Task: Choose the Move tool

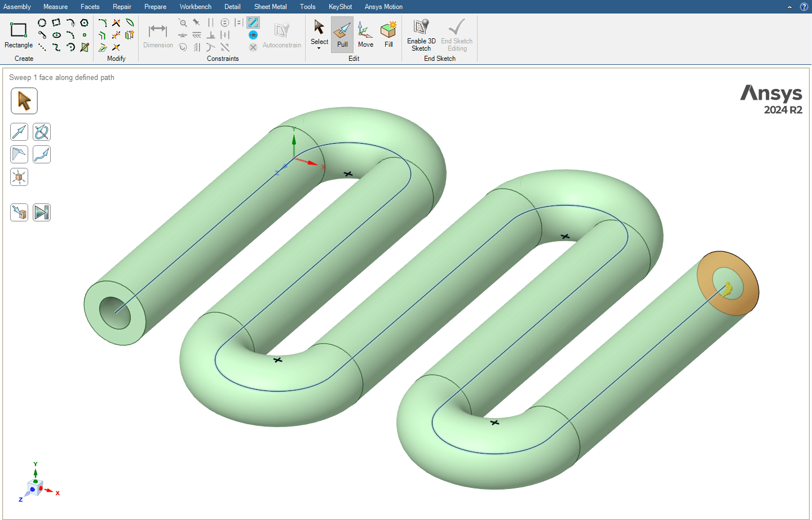Action: point(365,34)
